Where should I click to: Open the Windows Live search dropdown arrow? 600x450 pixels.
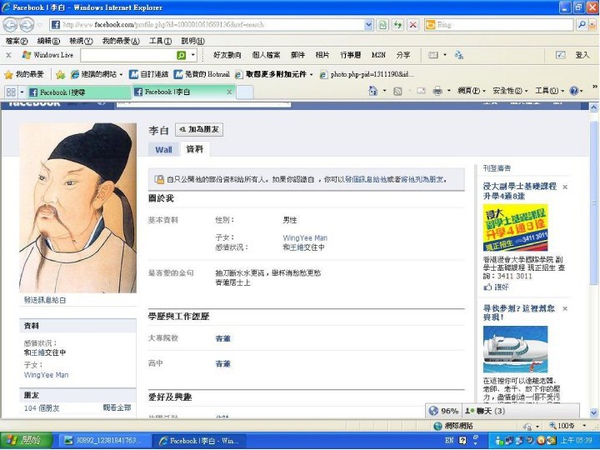point(193,55)
